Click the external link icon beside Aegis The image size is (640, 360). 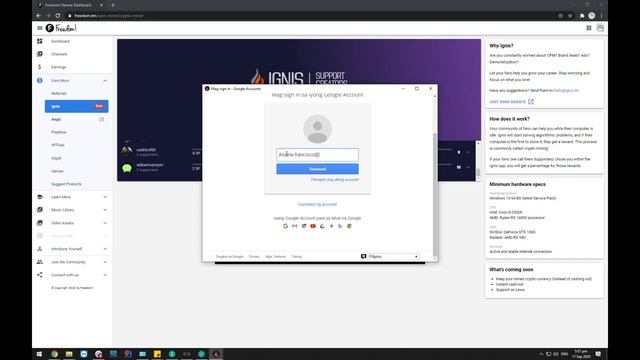point(102,119)
